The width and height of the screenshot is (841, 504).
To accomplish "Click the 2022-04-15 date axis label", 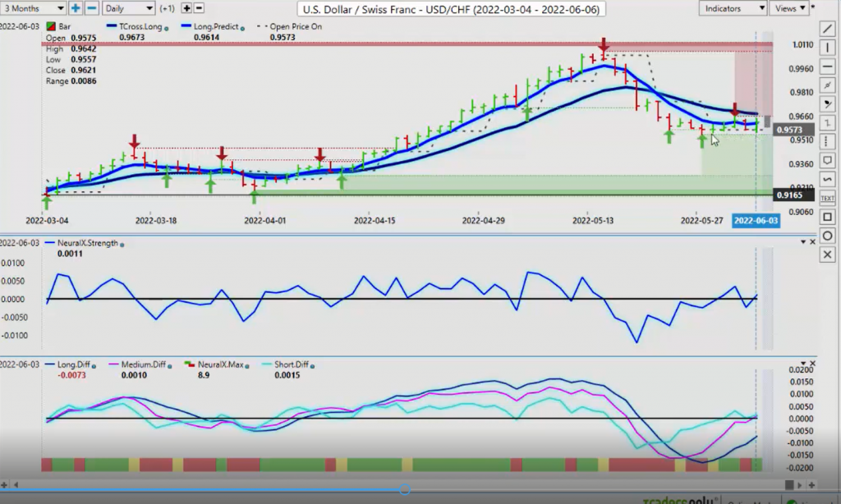I will pos(374,220).
